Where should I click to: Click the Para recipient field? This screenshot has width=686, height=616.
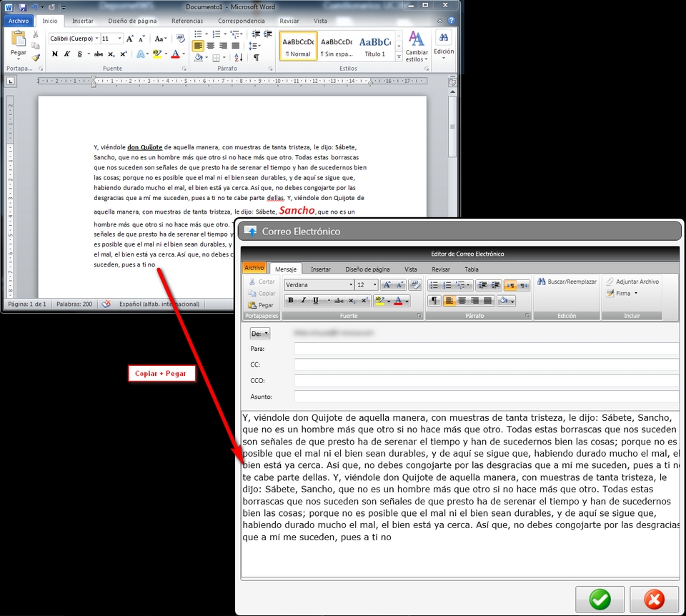point(487,349)
